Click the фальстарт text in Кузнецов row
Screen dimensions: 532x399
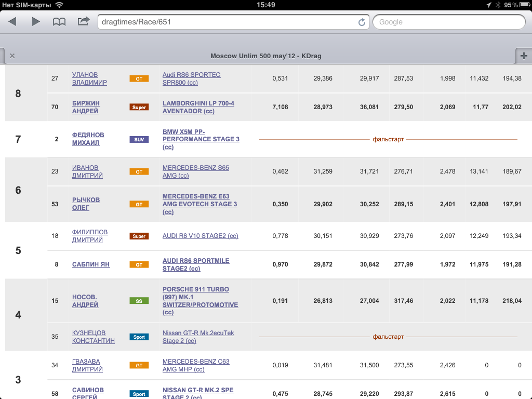pyautogui.click(x=388, y=337)
